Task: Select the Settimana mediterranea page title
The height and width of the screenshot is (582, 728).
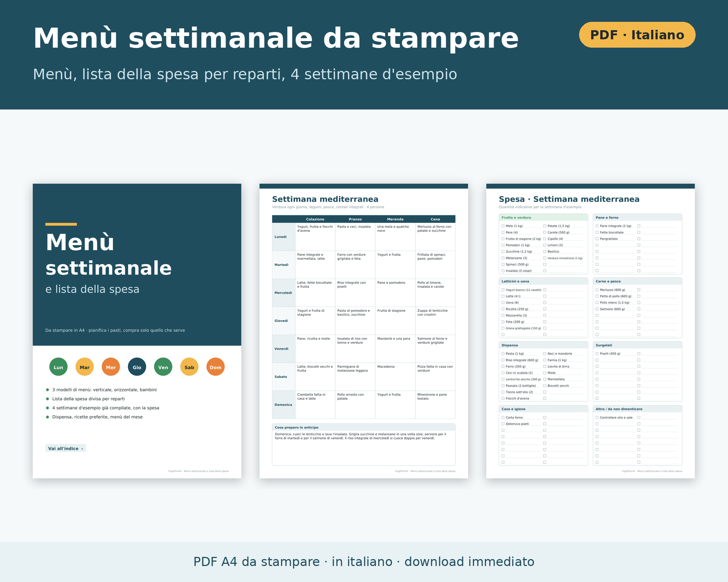Action: click(325, 199)
